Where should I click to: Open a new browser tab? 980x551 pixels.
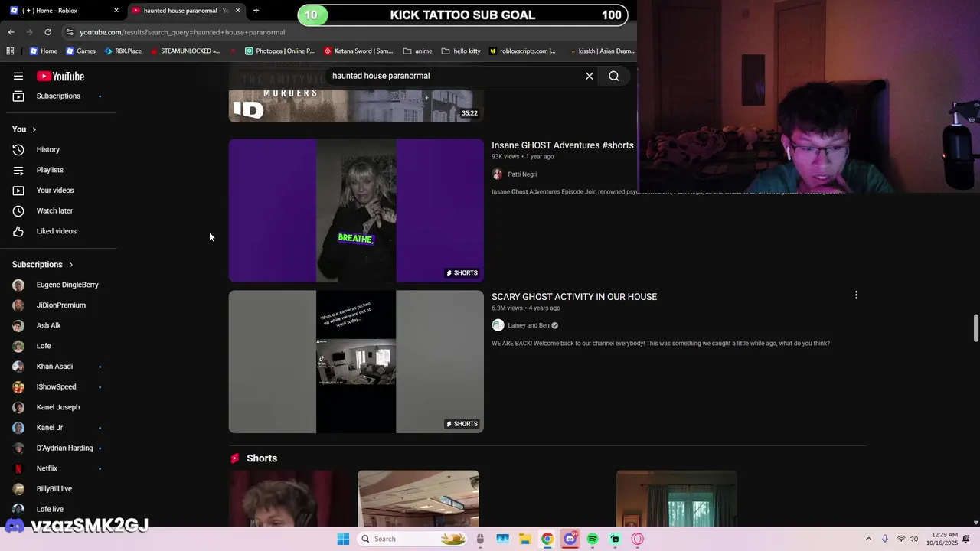coord(256,11)
